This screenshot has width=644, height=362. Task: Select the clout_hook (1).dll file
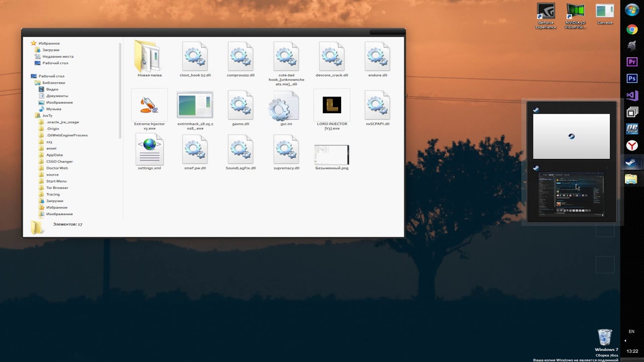tap(195, 59)
